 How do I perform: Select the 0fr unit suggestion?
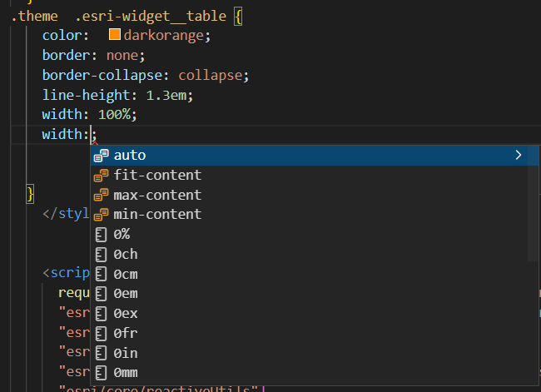click(x=126, y=333)
